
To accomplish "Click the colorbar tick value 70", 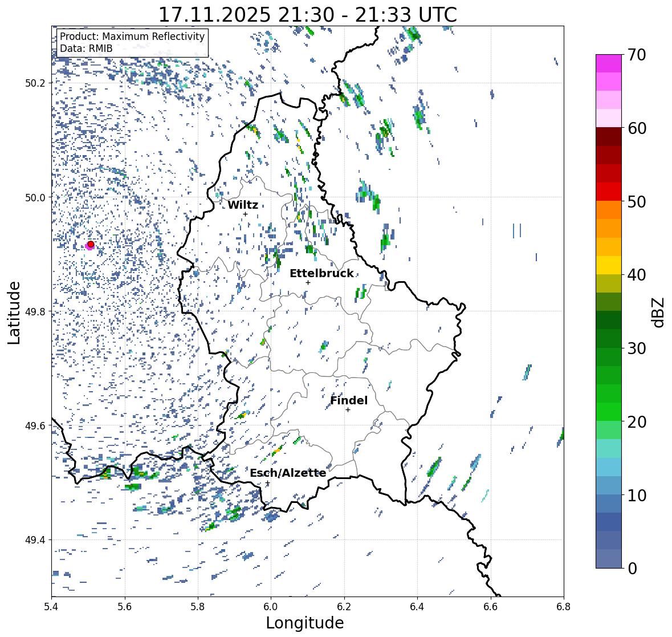I will click(637, 55).
